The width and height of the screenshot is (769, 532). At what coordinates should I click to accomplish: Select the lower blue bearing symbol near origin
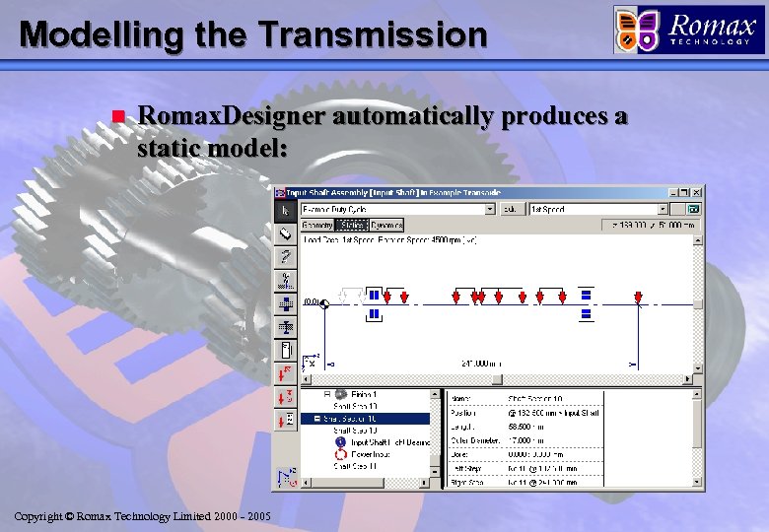[x=374, y=314]
